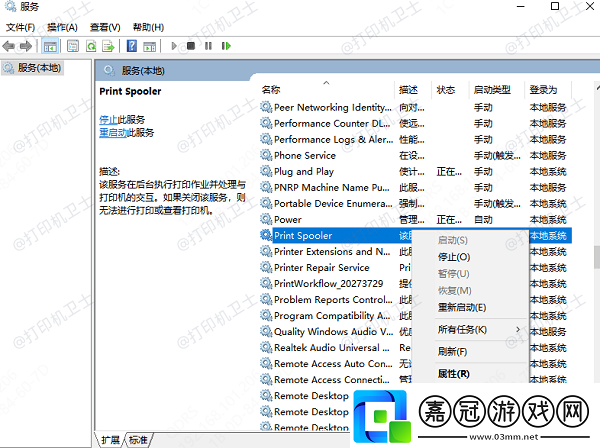The width and height of the screenshot is (600, 448).
Task: Toggle the show/hide console tree icon
Action: click(50, 46)
